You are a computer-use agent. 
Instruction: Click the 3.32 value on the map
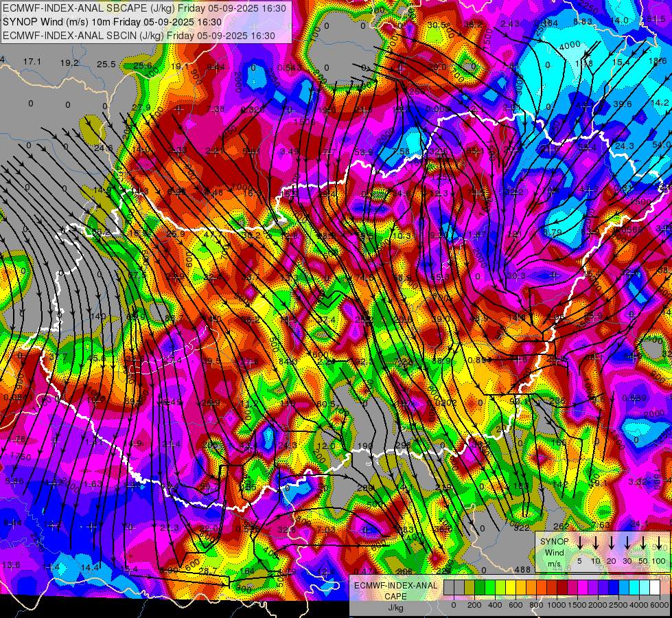coord(637,481)
